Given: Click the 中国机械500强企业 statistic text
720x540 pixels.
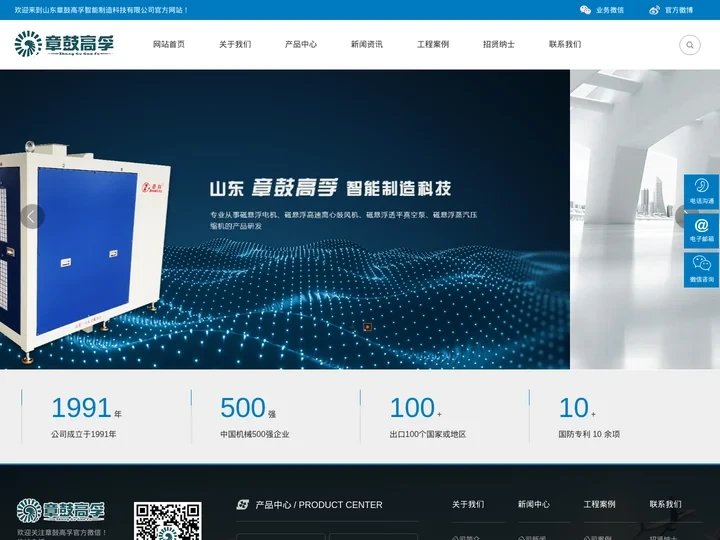Looking at the screenshot, I should (255, 434).
